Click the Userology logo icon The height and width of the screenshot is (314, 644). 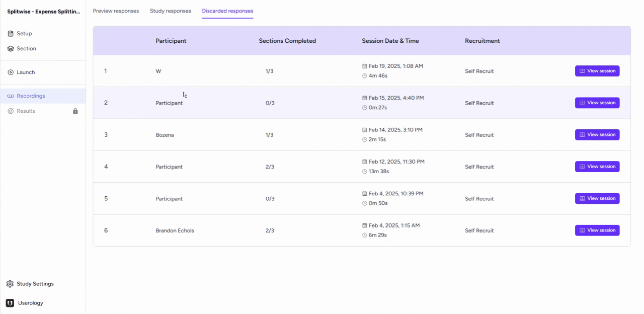coord(10,303)
